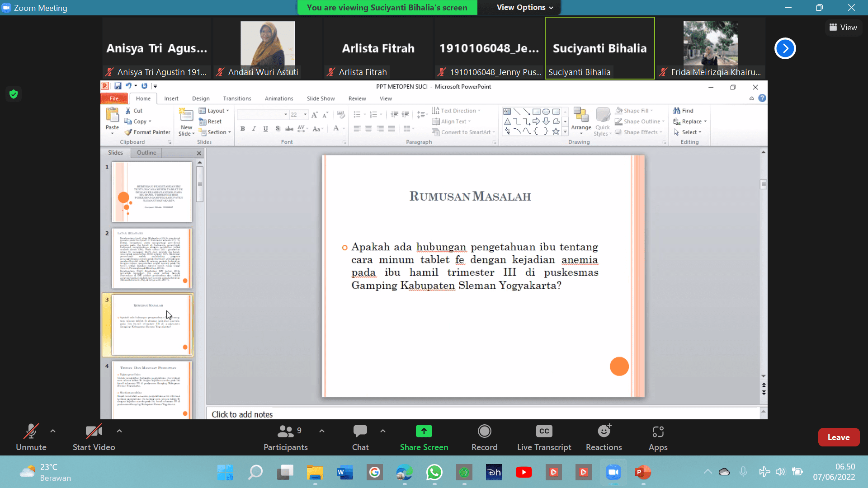Switch to the Outline pane tab
The image size is (868, 488).
pyautogui.click(x=146, y=153)
